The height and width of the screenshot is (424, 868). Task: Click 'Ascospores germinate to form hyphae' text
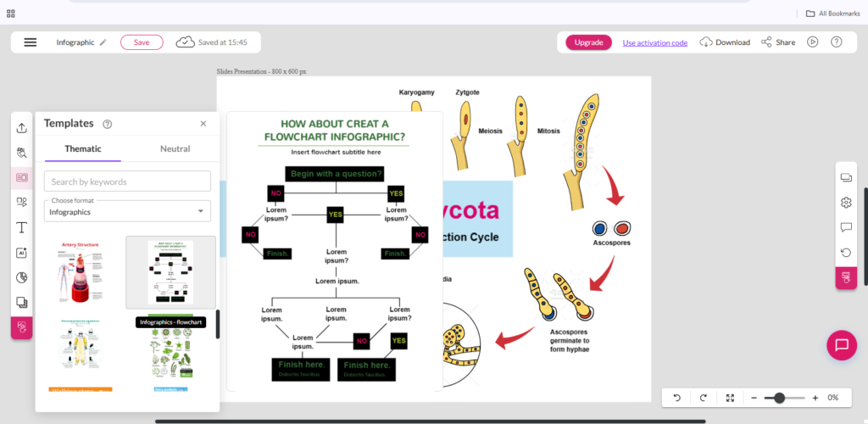[x=570, y=340]
